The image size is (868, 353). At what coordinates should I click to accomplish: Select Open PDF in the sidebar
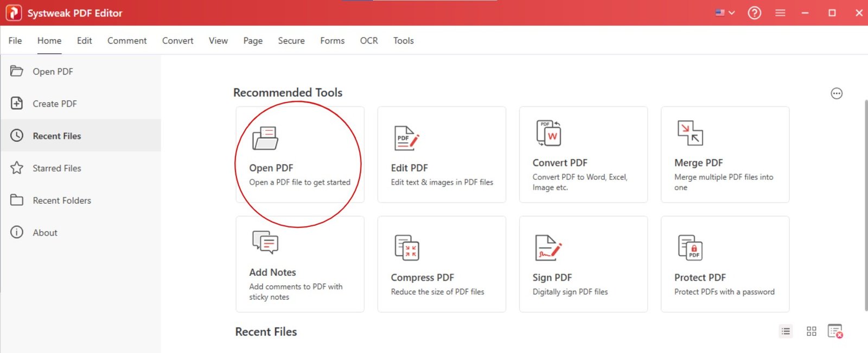[x=81, y=71]
